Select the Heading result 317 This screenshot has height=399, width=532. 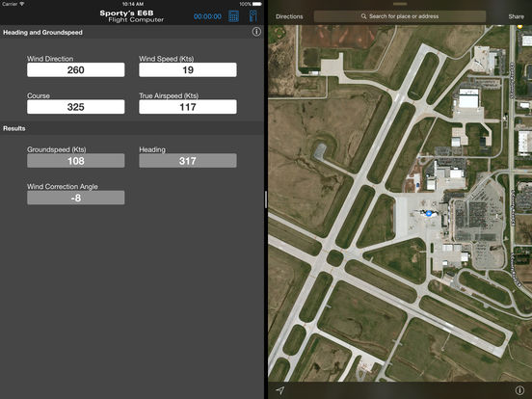tap(188, 161)
